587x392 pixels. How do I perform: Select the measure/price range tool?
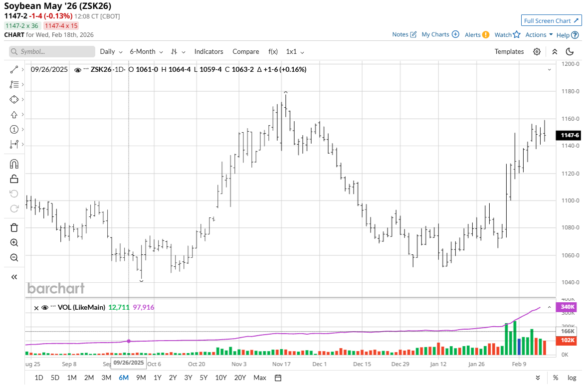(x=14, y=144)
